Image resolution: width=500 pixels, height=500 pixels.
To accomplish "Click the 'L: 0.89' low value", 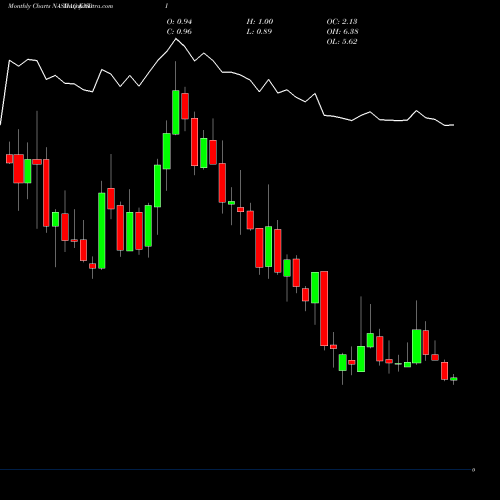I will (x=259, y=32).
